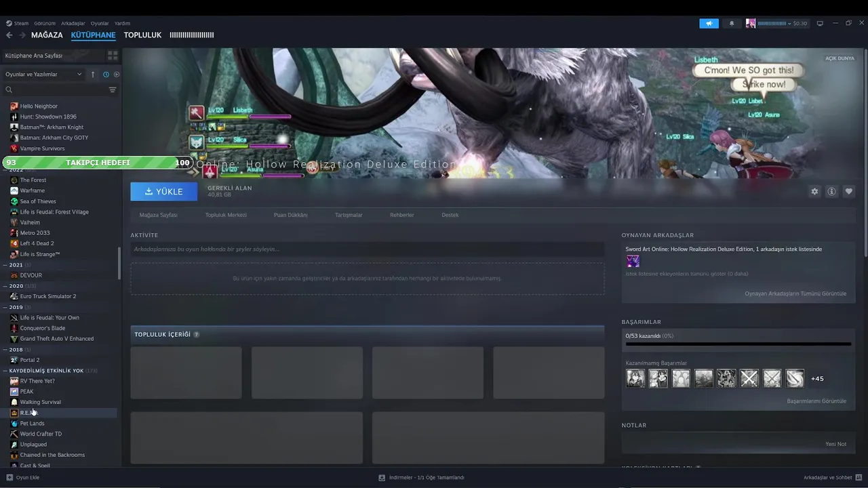
Task: Click the first community content thumbnail
Action: coord(186,373)
